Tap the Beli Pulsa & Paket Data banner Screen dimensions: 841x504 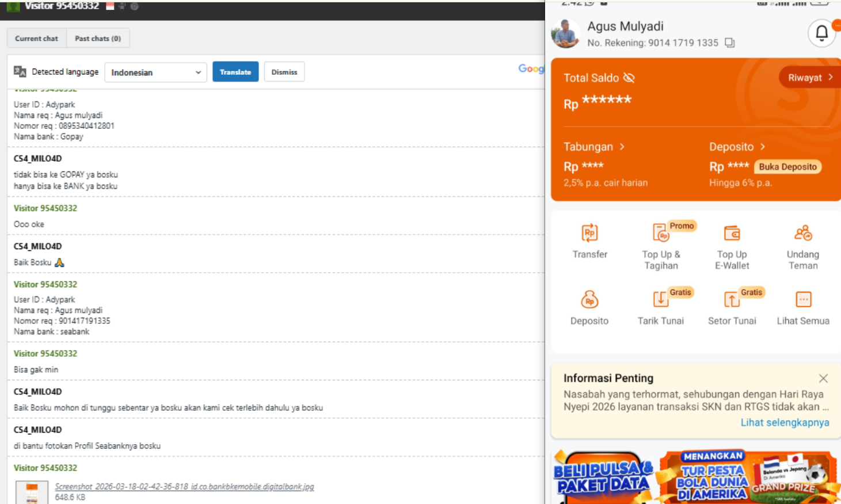pyautogui.click(x=603, y=477)
